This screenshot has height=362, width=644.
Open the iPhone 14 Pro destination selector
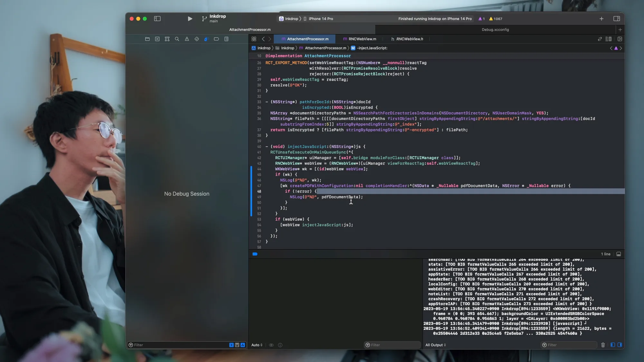pos(320,19)
